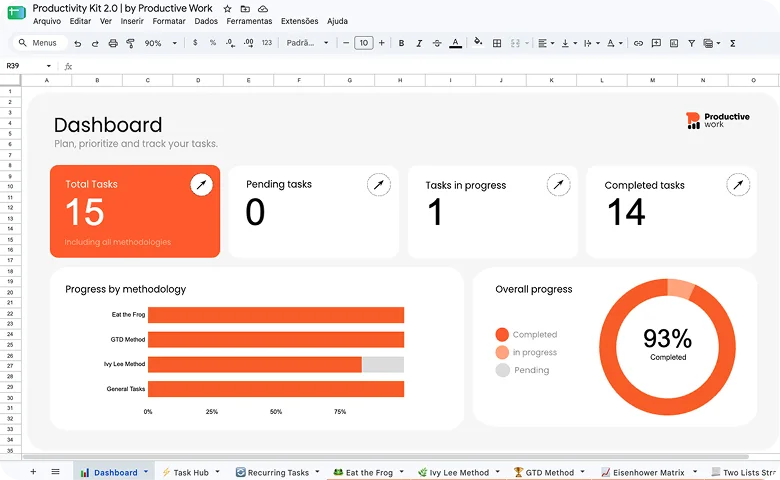Check cloud save status icon
The image size is (780, 480).
pyautogui.click(x=263, y=9)
